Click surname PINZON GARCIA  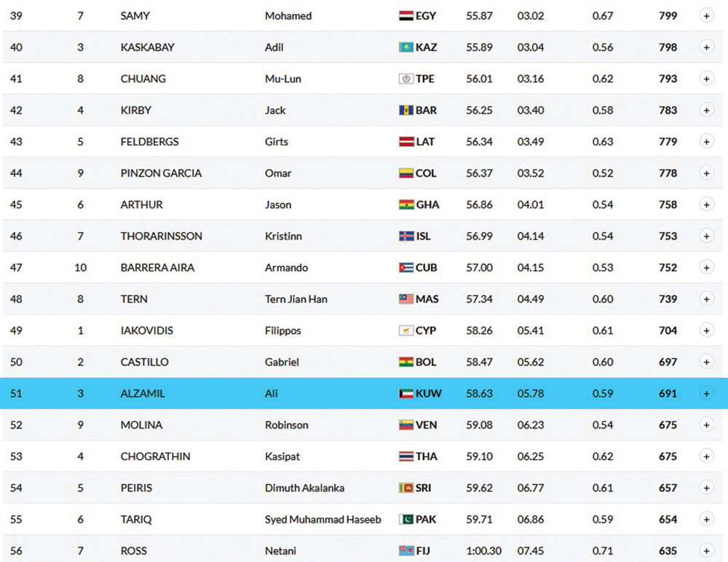[161, 173]
